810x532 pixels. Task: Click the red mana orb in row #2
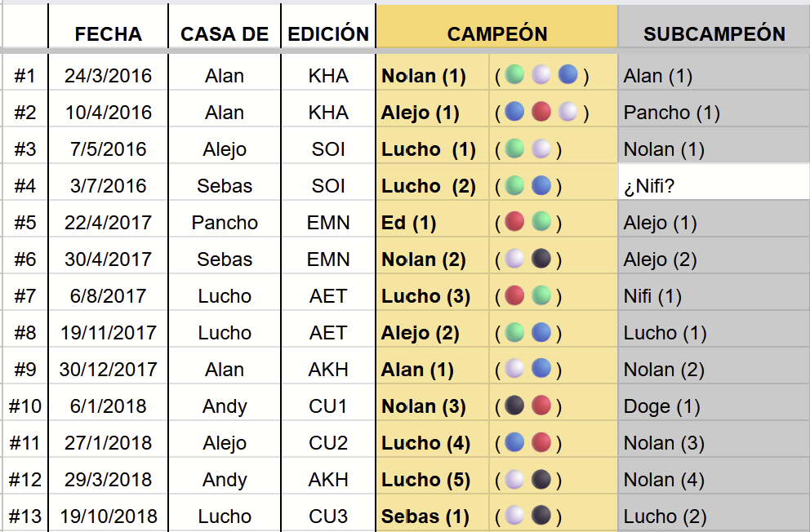click(x=541, y=111)
